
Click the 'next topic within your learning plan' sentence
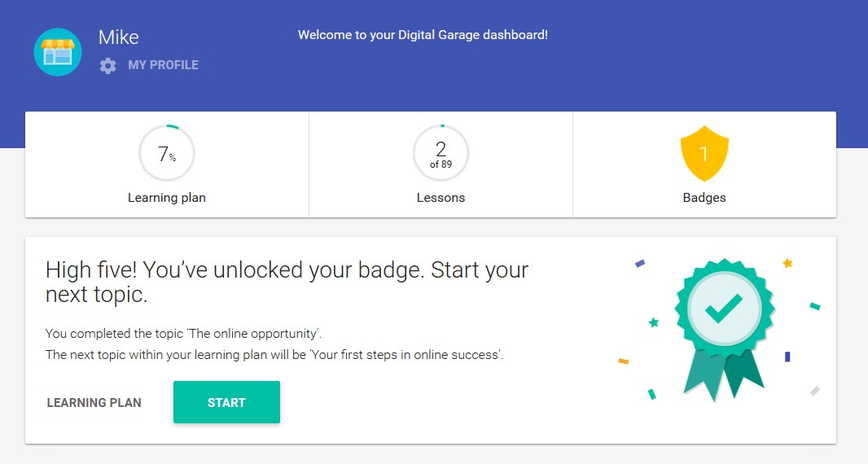[x=274, y=355]
